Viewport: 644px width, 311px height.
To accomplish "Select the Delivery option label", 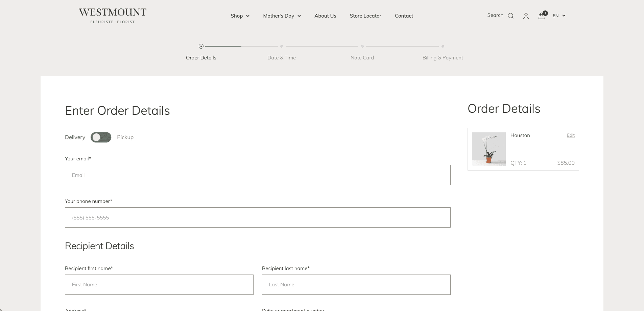I will (x=75, y=137).
